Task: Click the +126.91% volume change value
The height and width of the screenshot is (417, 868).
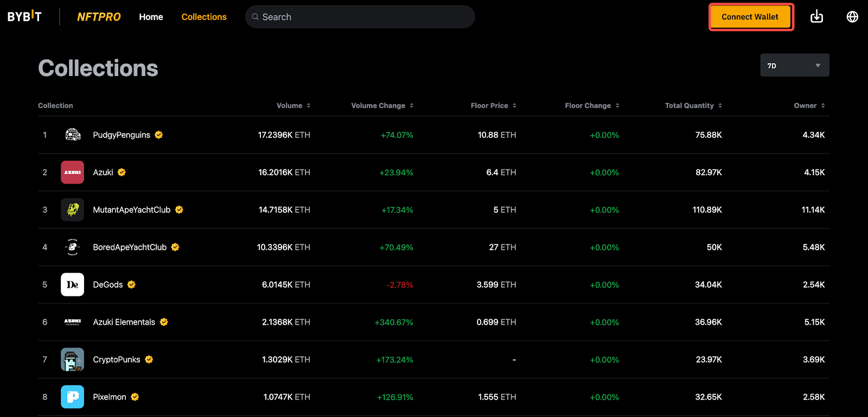Action: [x=395, y=397]
